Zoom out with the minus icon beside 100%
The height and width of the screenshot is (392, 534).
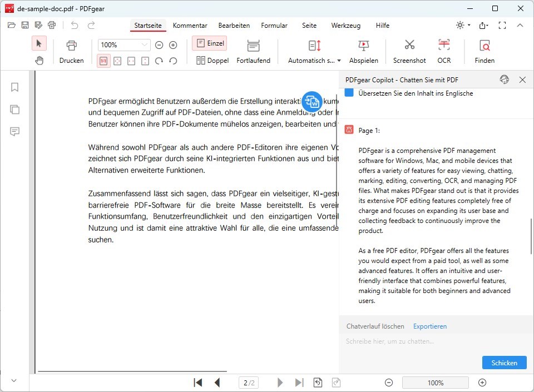(159, 45)
